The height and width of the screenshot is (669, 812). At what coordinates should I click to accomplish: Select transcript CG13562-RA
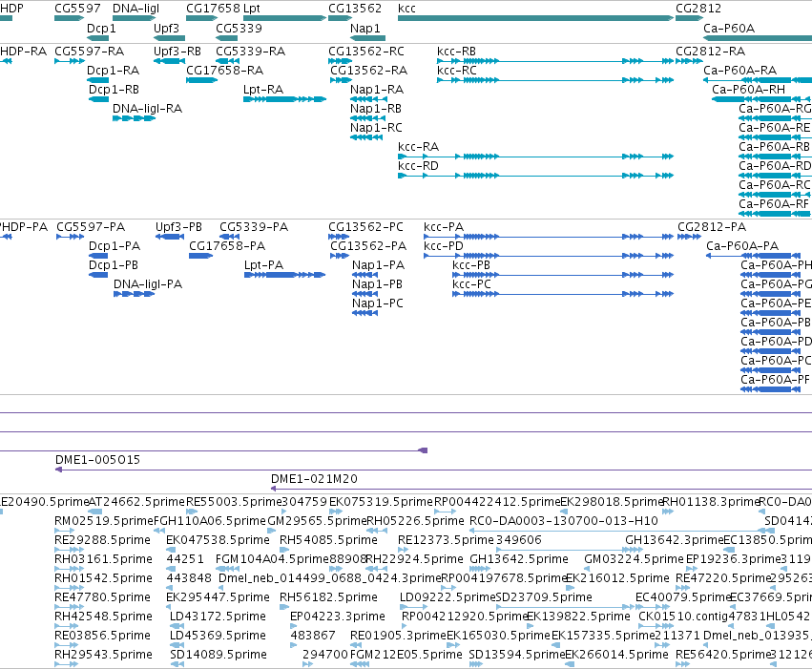click(x=368, y=71)
